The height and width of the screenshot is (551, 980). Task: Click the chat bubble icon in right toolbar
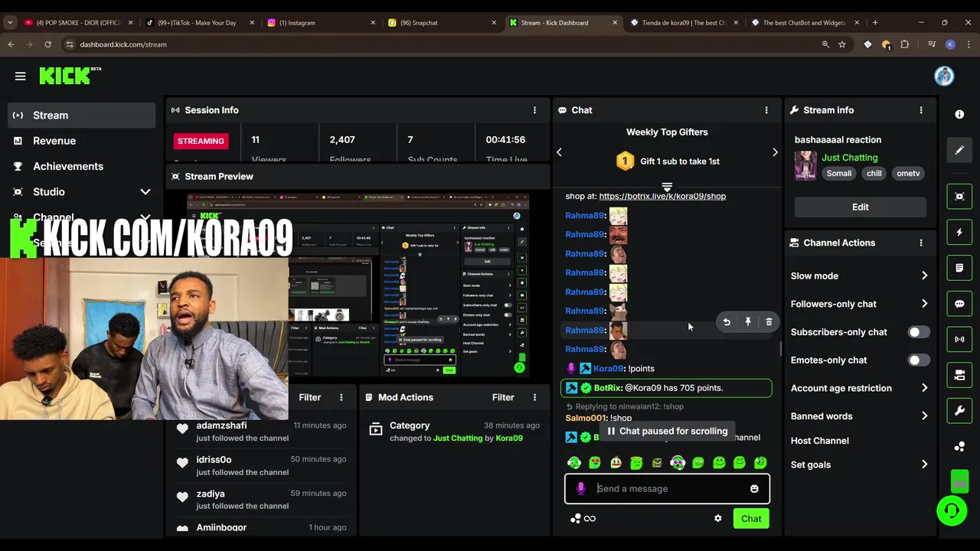[959, 304]
